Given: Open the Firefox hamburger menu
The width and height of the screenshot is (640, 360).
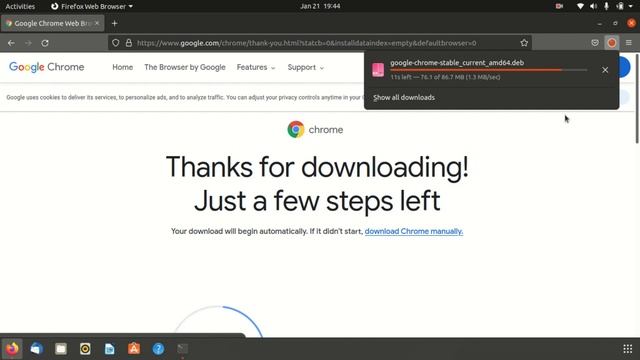Looking at the screenshot, I should 629,43.
